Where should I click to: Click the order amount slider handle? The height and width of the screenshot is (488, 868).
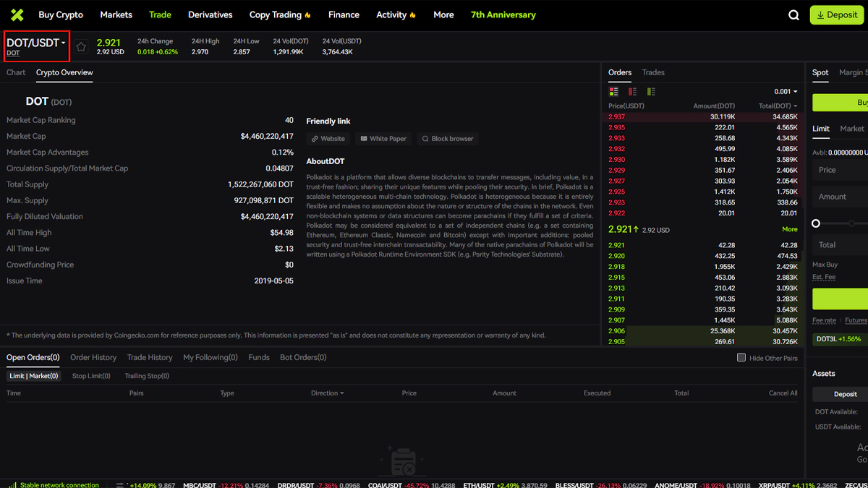(x=816, y=223)
